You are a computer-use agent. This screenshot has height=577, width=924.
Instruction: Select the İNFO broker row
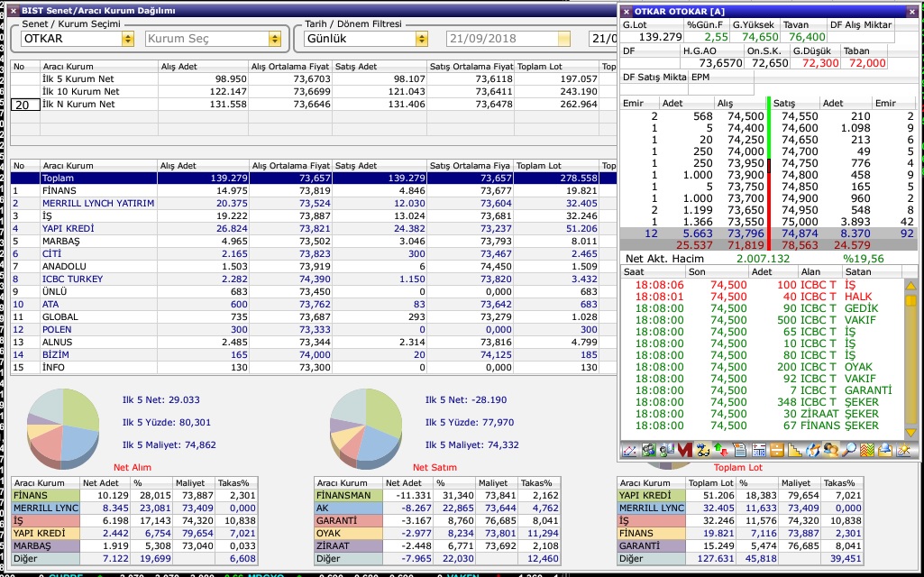314,367
